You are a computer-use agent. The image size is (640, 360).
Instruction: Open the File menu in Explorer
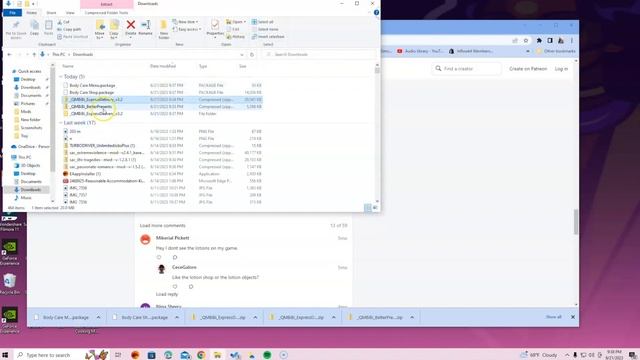(x=12, y=13)
